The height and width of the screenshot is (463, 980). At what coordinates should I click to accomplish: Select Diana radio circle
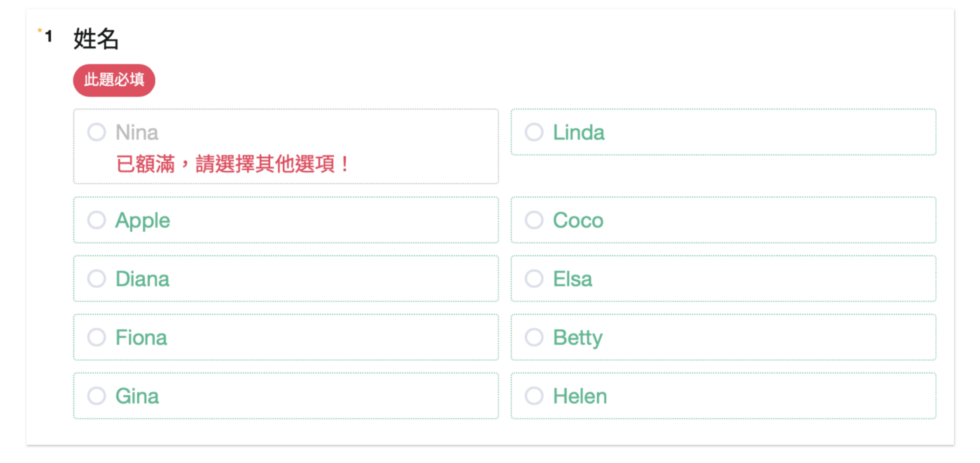pyautogui.click(x=97, y=279)
